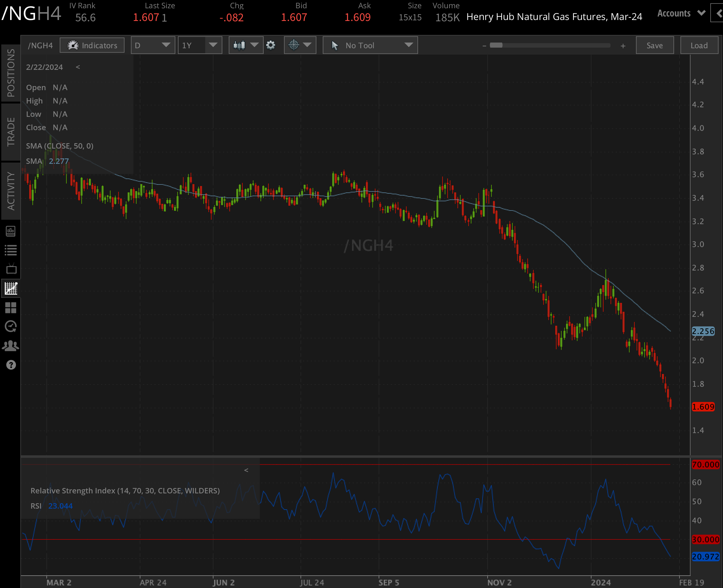723x588 pixels.
Task: Switch to the POSITIONS tab
Action: [x=11, y=72]
